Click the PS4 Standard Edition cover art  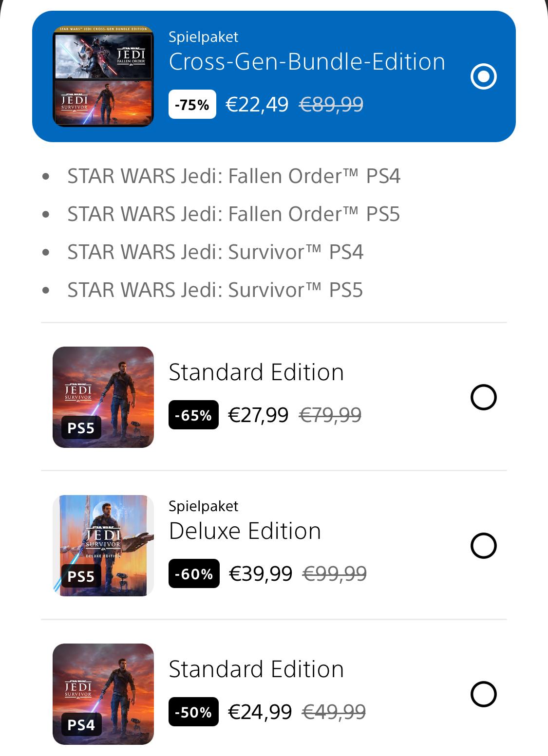pos(103,694)
